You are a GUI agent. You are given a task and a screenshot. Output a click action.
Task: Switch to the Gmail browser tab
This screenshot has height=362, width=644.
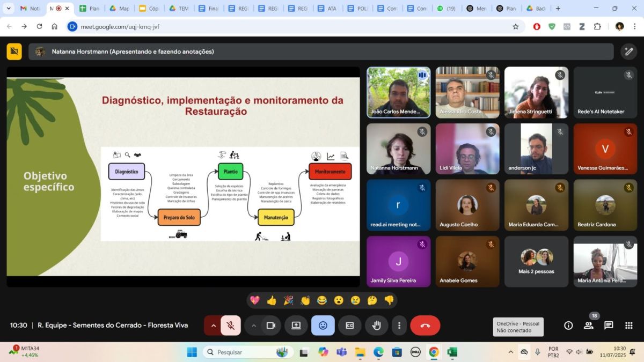tap(29, 9)
